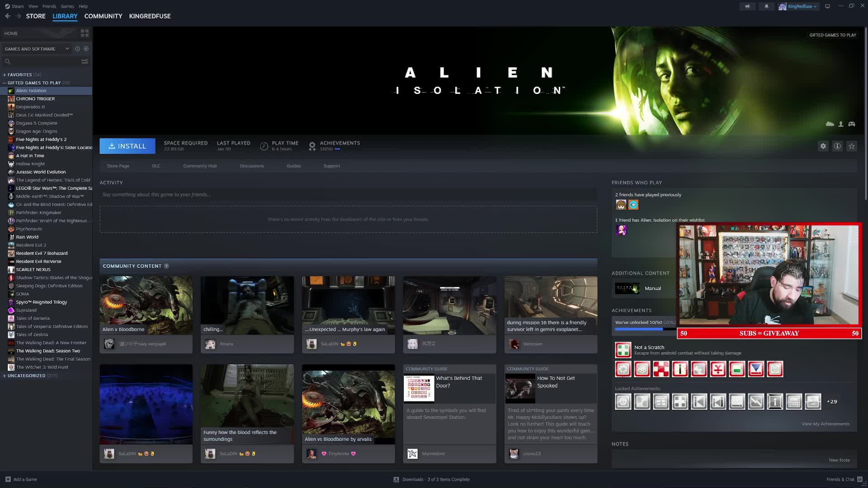The height and width of the screenshot is (488, 868).
Task: Toggle the ready-to-play filter icon
Action: click(86, 49)
